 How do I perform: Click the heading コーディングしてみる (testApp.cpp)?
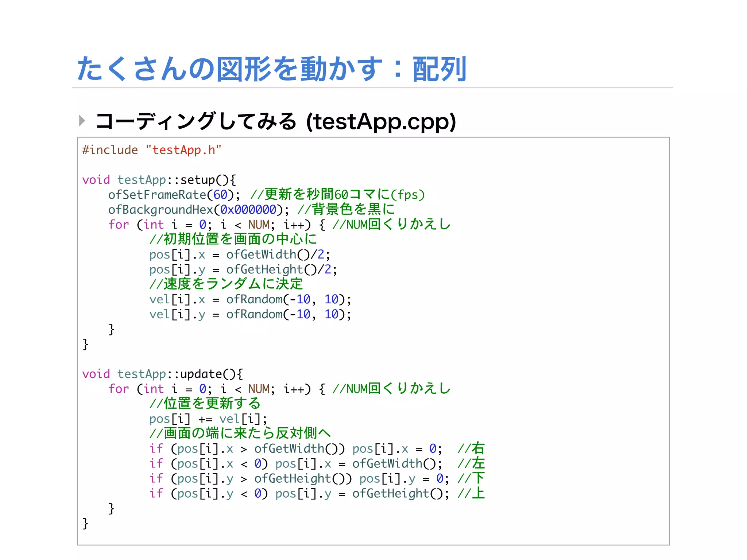(276, 121)
